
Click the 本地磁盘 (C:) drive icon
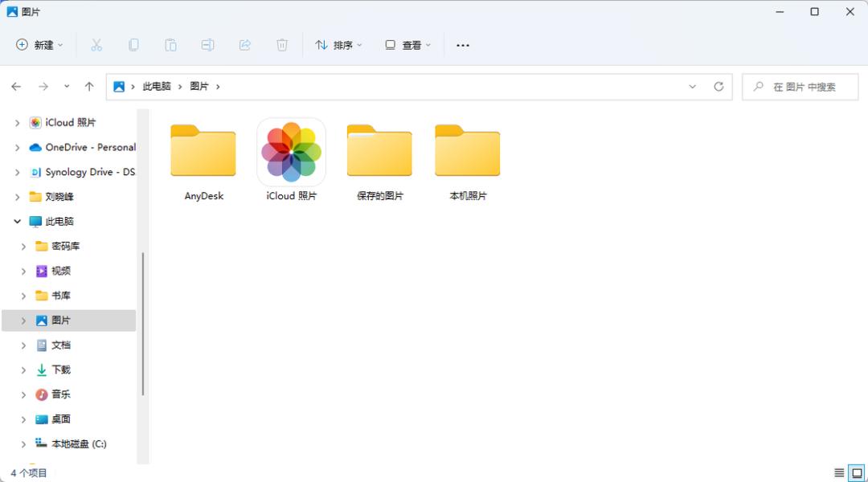pyautogui.click(x=42, y=443)
